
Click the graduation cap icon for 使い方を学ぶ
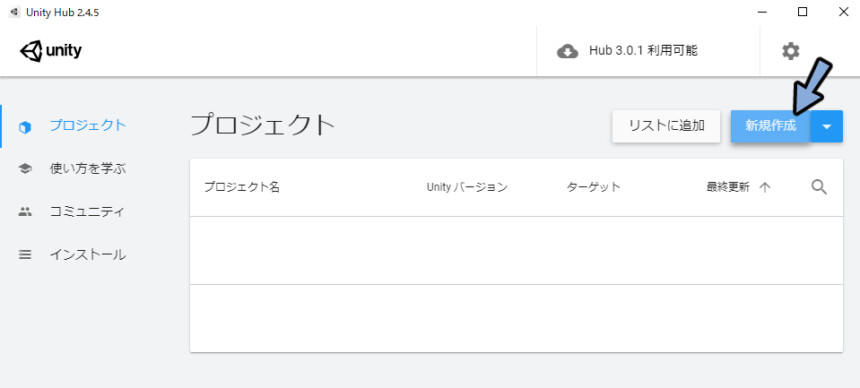(25, 168)
